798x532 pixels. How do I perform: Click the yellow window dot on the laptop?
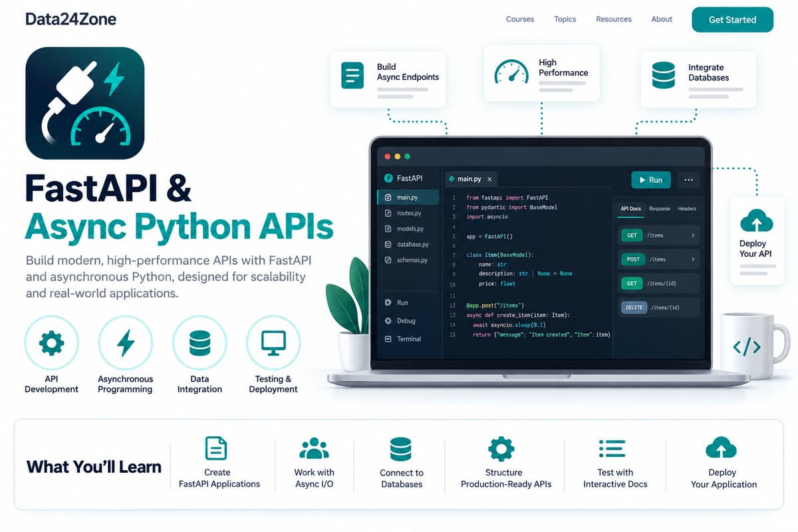click(398, 157)
